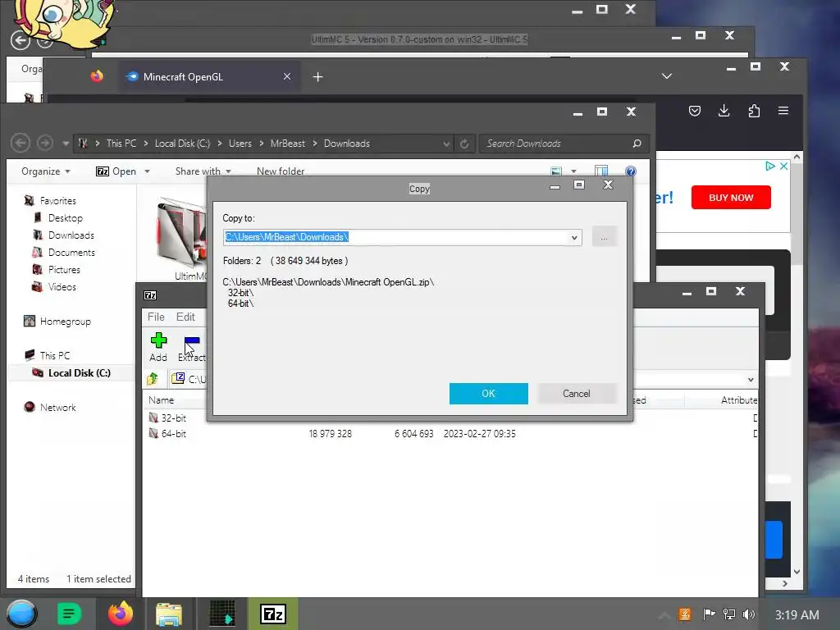Open Firefox from the taskbar
The image size is (840, 630).
tap(121, 614)
